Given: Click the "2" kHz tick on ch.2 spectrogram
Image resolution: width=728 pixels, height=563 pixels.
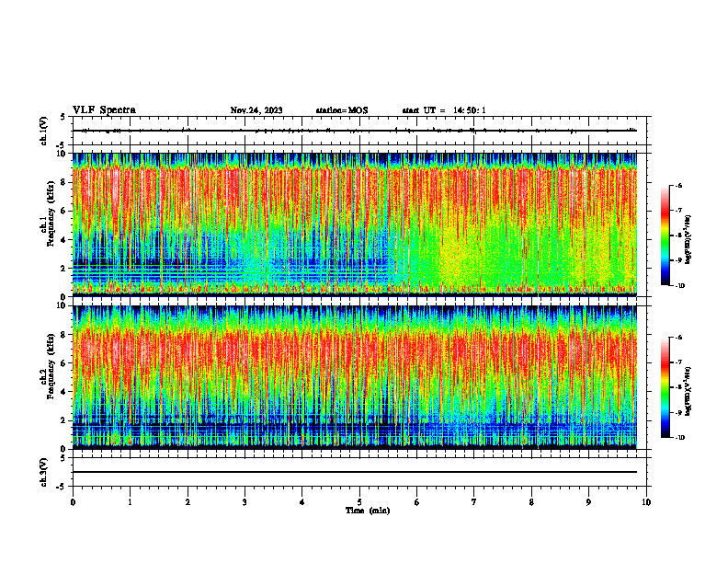Looking at the screenshot, I should coord(64,420).
